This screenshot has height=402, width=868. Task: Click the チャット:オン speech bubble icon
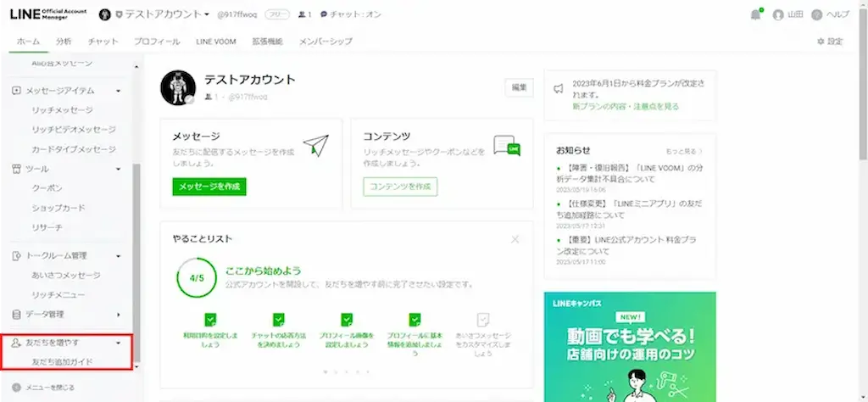click(x=324, y=14)
